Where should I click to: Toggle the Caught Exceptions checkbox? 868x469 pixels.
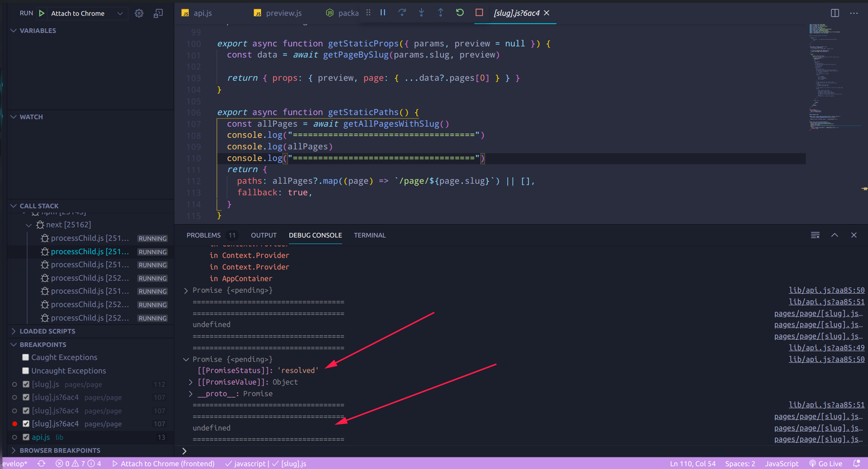(26, 357)
